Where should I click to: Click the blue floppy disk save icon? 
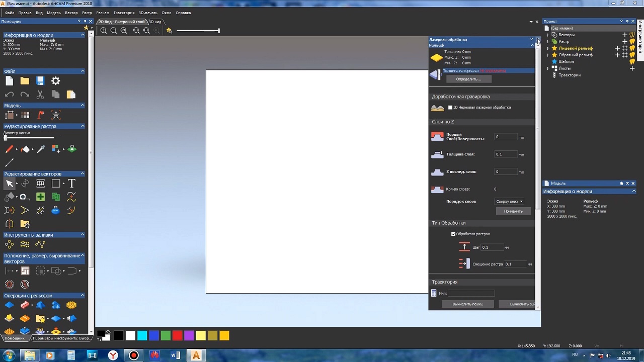[40, 81]
